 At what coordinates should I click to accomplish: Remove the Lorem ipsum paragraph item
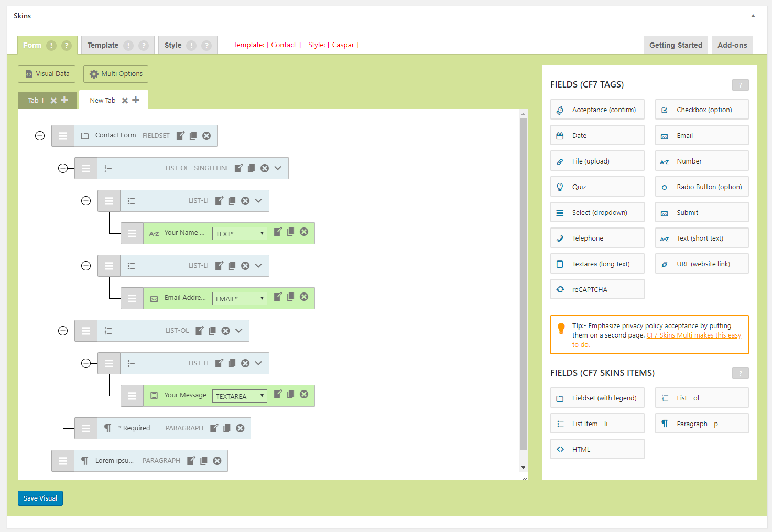(x=217, y=461)
